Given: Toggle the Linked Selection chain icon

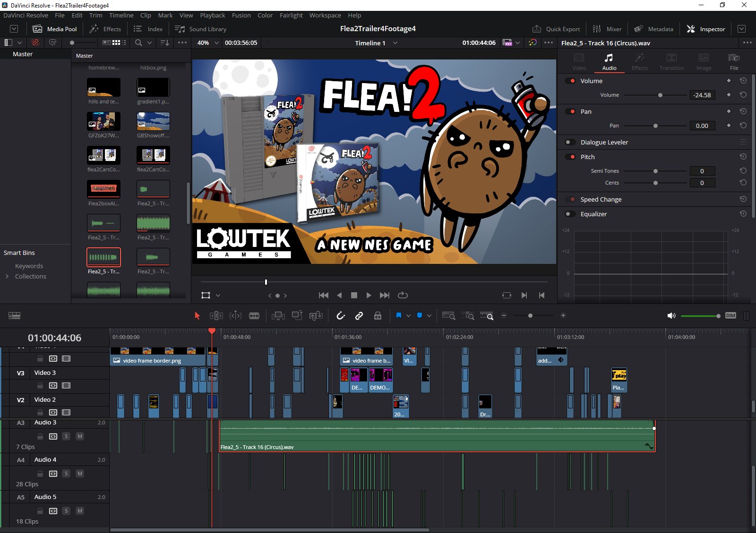Looking at the screenshot, I should (359, 316).
